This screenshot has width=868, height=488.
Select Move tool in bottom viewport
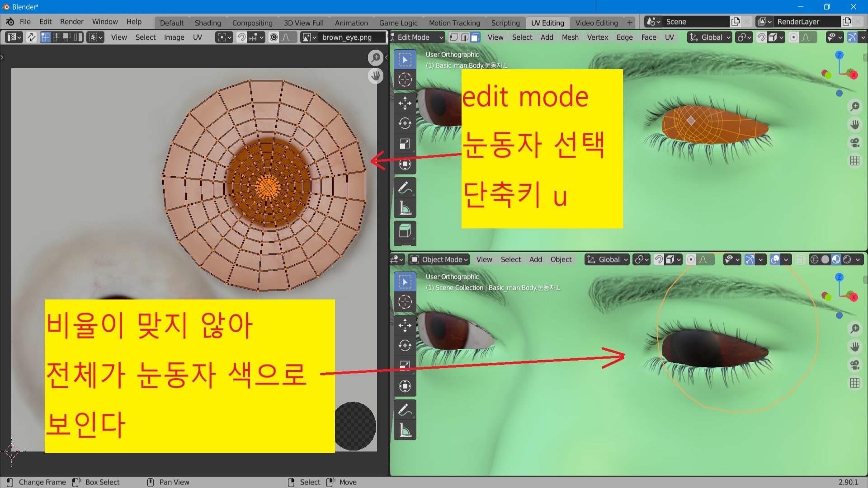405,325
